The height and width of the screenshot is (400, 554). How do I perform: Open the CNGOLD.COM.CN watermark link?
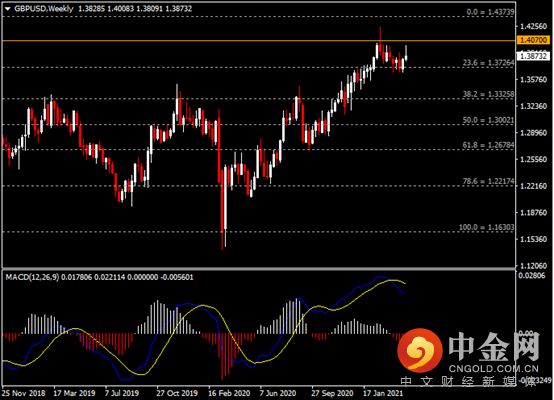click(494, 369)
